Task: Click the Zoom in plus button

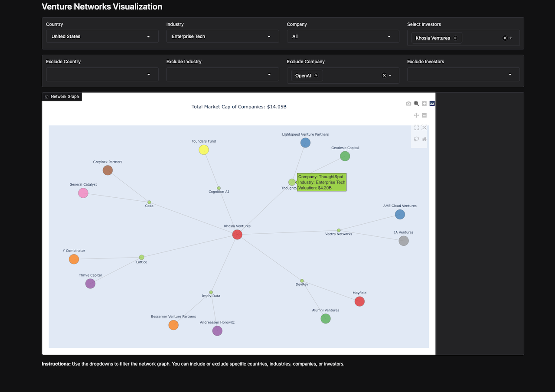Action: click(x=424, y=104)
